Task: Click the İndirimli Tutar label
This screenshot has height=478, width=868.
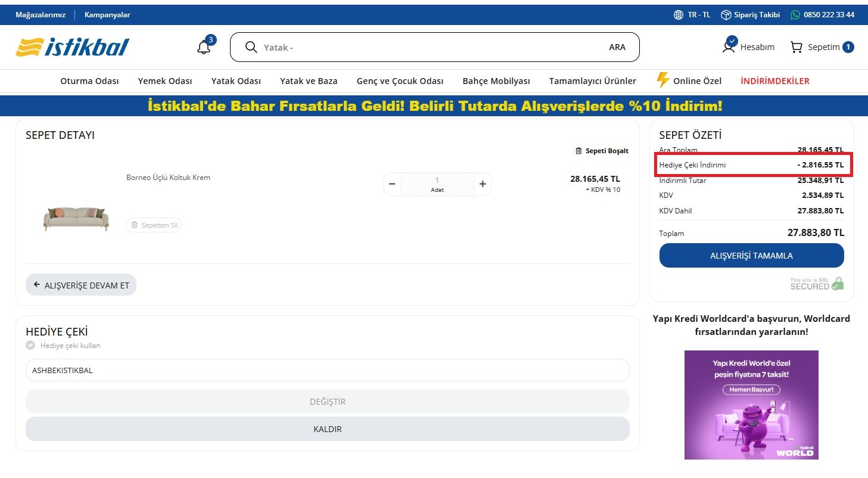Action: point(683,181)
